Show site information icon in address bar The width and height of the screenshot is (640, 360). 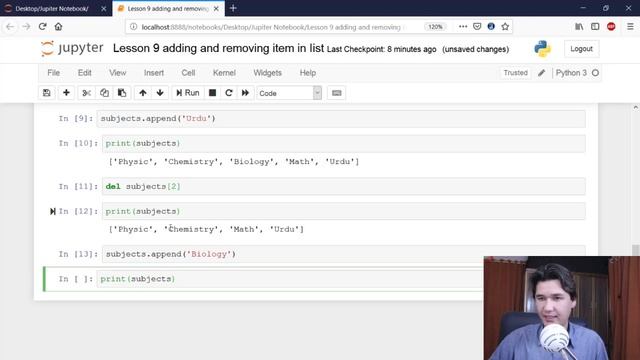[x=133, y=27]
